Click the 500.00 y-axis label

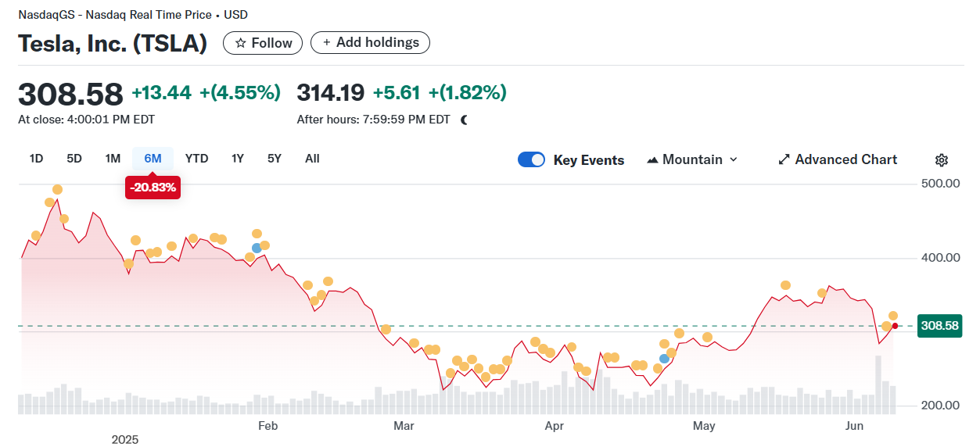(940, 184)
